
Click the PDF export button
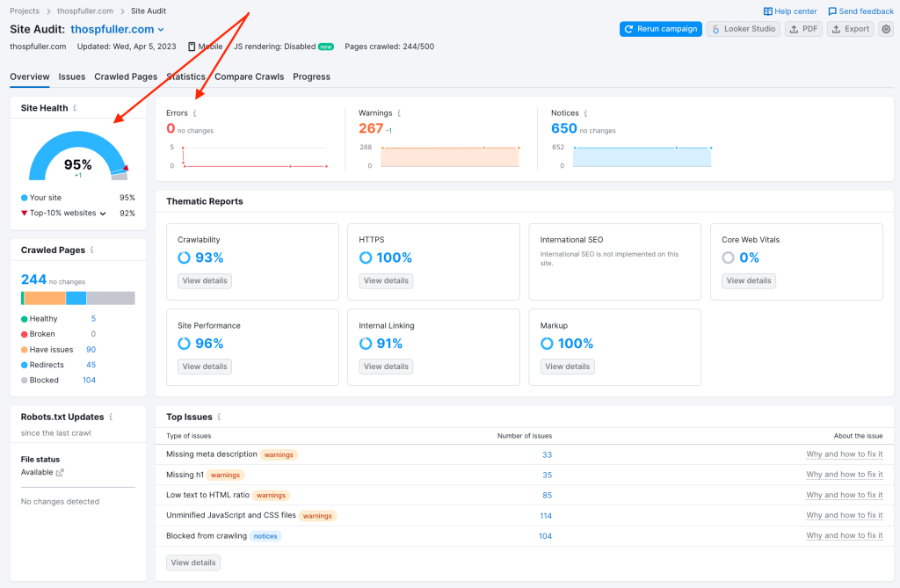(x=803, y=29)
